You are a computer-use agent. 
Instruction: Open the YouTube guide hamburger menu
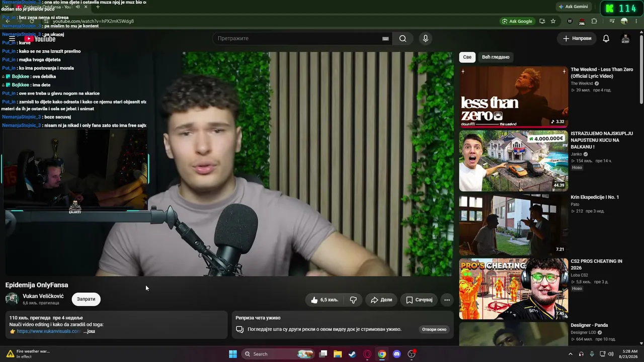click(x=12, y=39)
